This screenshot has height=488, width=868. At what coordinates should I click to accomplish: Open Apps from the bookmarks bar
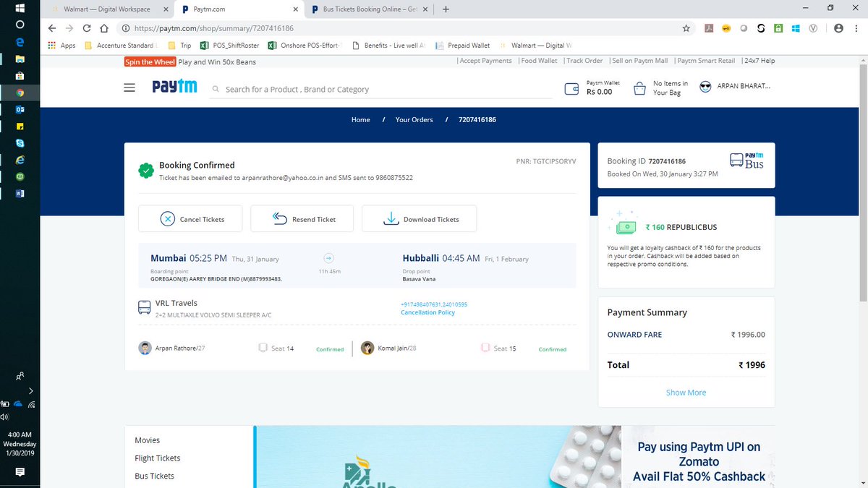pyautogui.click(x=61, y=45)
